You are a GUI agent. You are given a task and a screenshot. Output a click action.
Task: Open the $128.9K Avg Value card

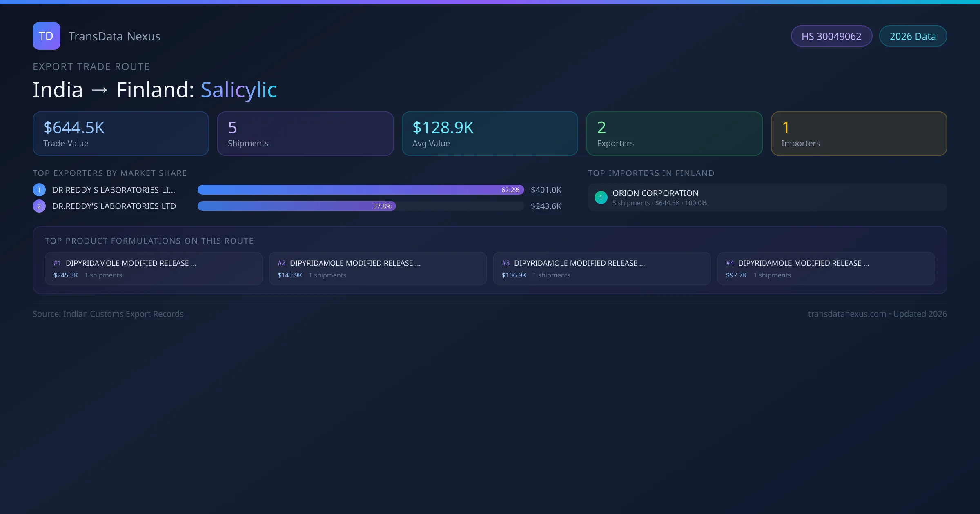click(x=490, y=134)
